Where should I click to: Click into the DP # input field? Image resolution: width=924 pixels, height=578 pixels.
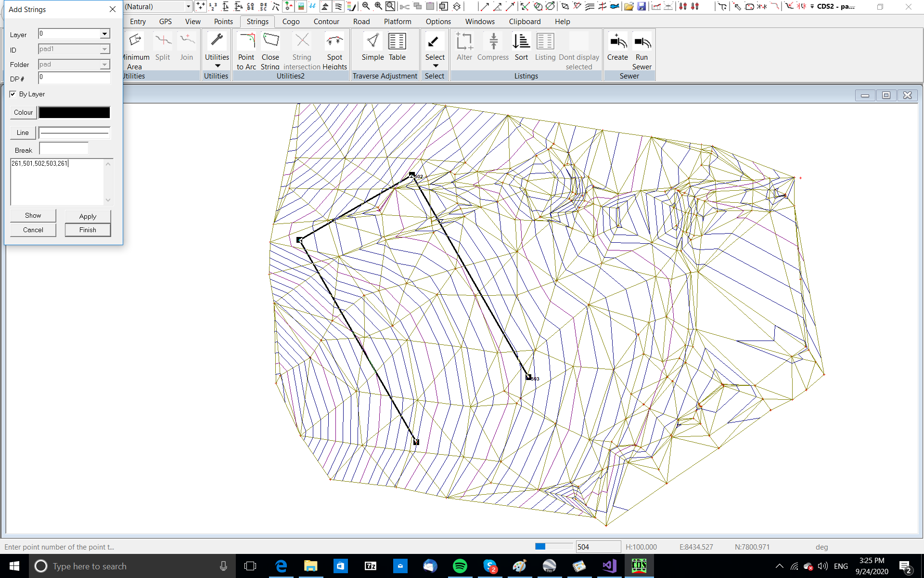[74, 78]
